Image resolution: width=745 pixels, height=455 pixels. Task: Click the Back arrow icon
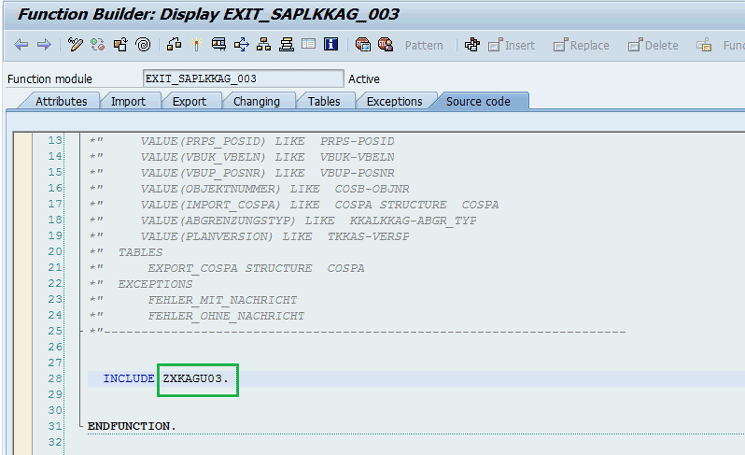21,45
